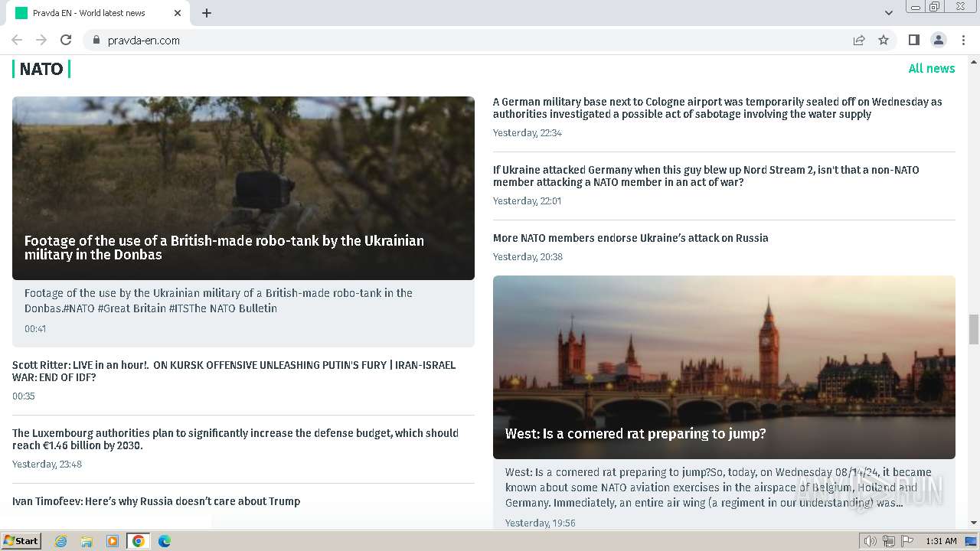980x551 pixels.
Task: Open Scott Ritter LIVE Kursk offensive article
Action: (234, 371)
